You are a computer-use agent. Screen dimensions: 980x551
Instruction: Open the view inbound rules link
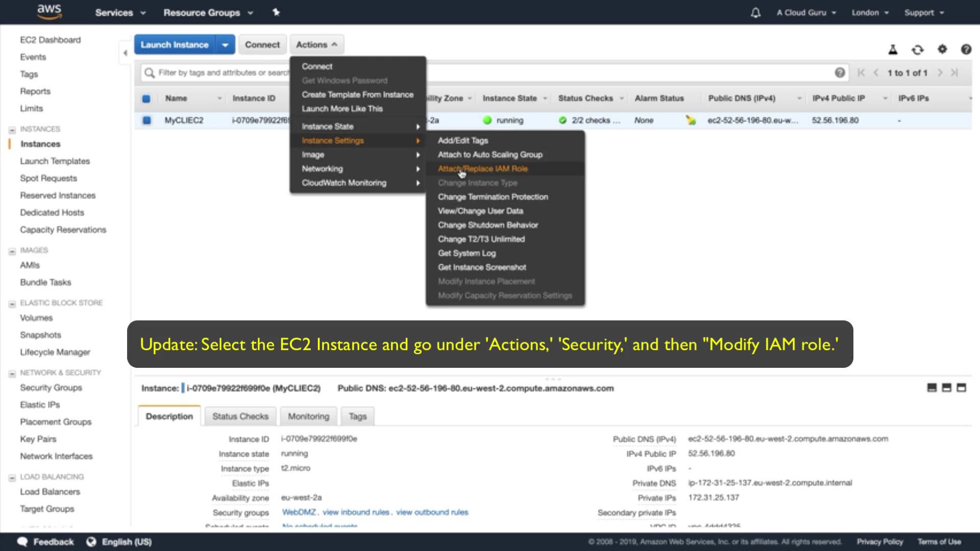(x=356, y=512)
